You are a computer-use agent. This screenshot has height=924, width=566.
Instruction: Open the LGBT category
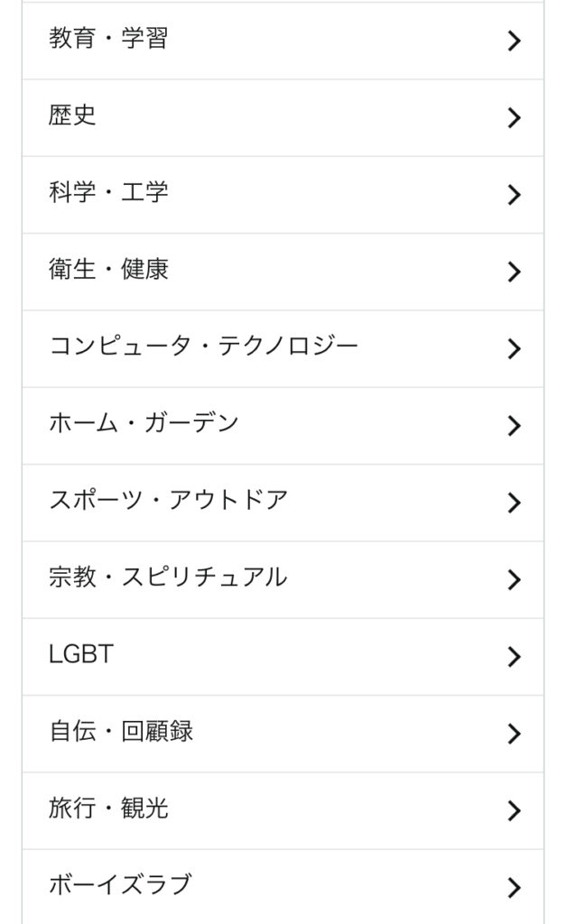(x=81, y=654)
